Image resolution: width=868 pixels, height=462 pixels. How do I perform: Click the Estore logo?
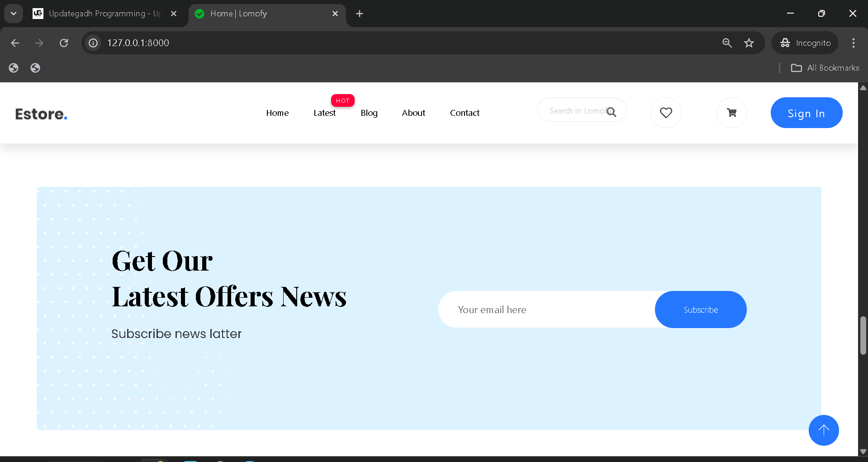41,113
